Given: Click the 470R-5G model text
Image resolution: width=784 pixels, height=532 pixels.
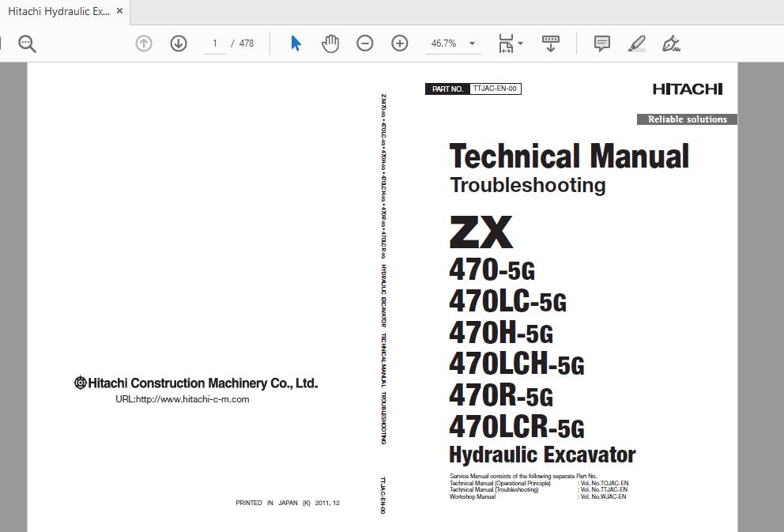Looking at the screenshot, I should pyautogui.click(x=501, y=395).
